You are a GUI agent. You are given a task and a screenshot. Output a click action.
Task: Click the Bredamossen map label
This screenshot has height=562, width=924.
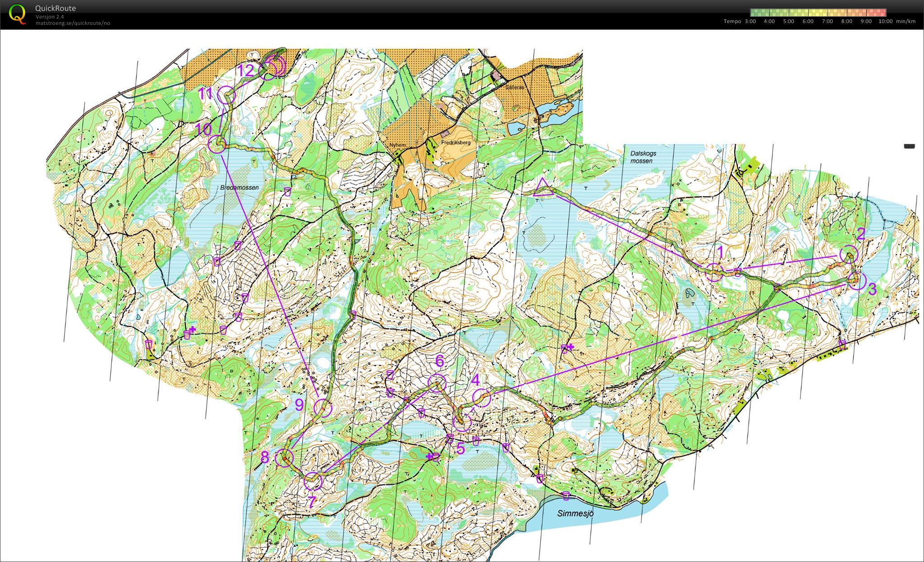(x=239, y=187)
